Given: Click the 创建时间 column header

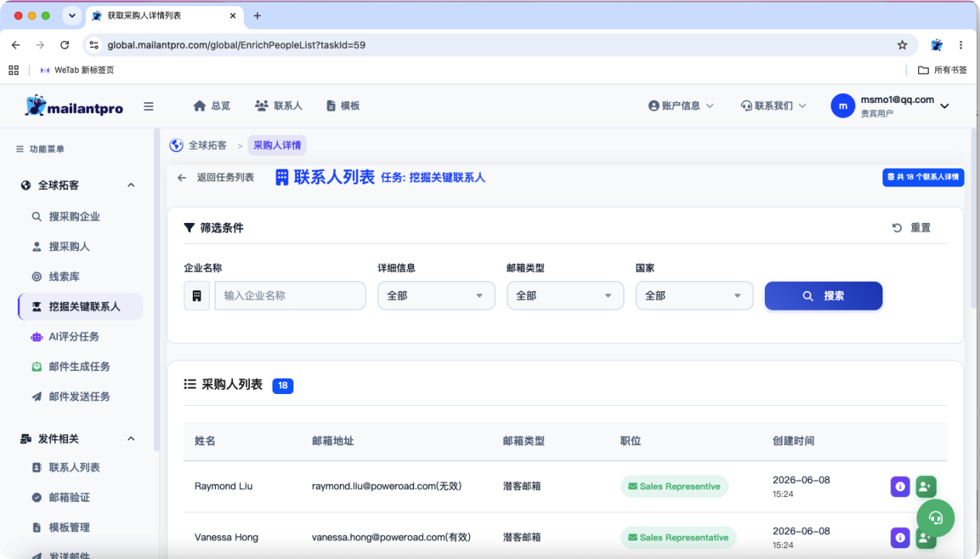Looking at the screenshot, I should tap(793, 441).
